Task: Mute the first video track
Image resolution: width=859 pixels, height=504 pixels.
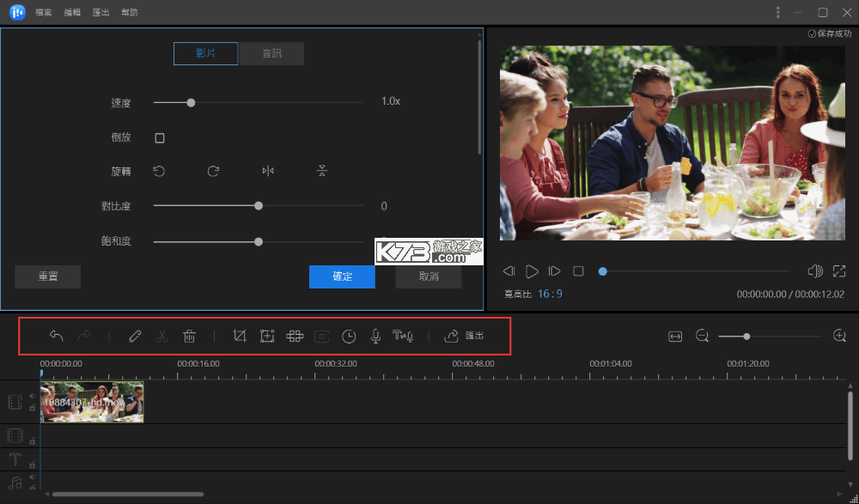Action: [33, 396]
